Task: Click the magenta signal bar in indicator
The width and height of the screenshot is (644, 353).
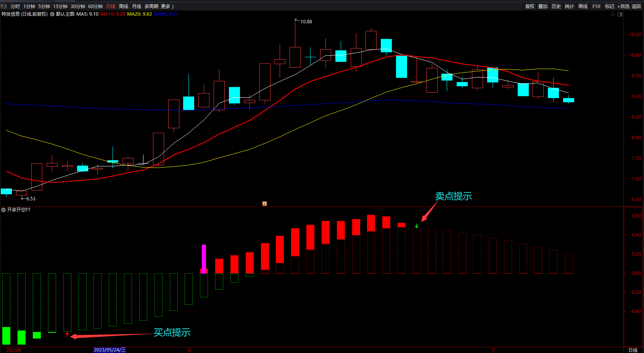Action: [204, 259]
